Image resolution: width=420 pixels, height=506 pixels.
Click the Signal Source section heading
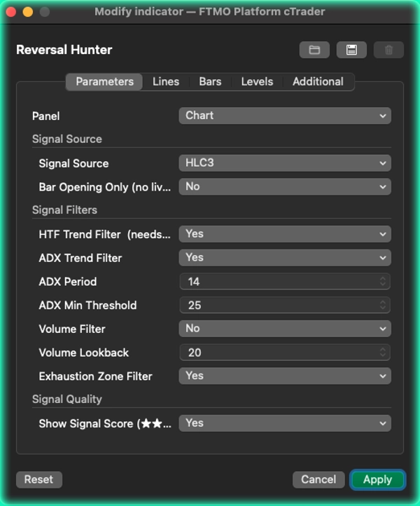coord(67,139)
